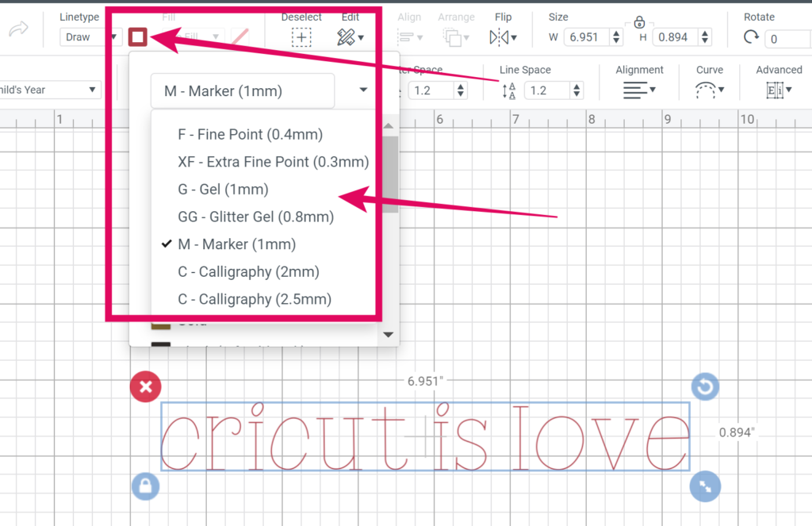The width and height of the screenshot is (812, 526).
Task: Open the Align tool
Action: [410, 37]
